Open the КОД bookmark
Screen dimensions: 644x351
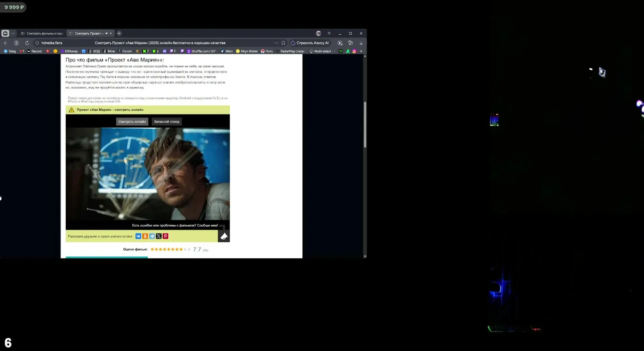(x=95, y=51)
